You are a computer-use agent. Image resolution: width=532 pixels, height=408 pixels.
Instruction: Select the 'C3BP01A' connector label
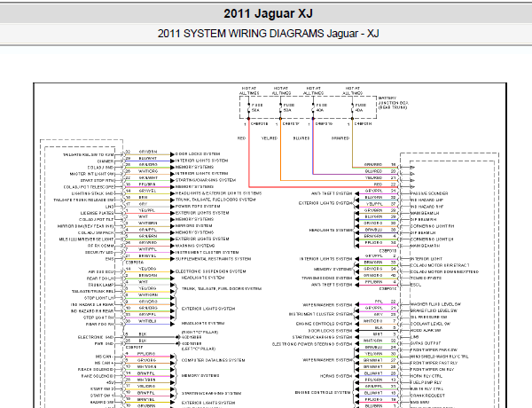(x=135, y=263)
